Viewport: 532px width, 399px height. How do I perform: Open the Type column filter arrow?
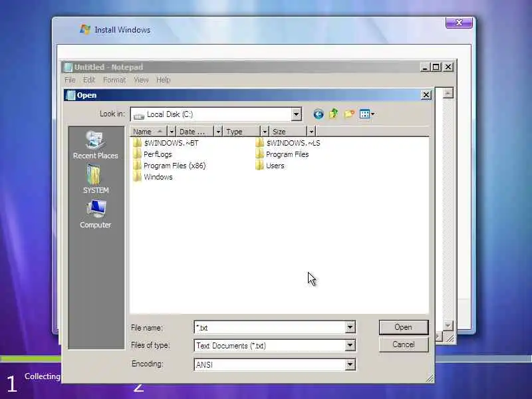point(265,131)
